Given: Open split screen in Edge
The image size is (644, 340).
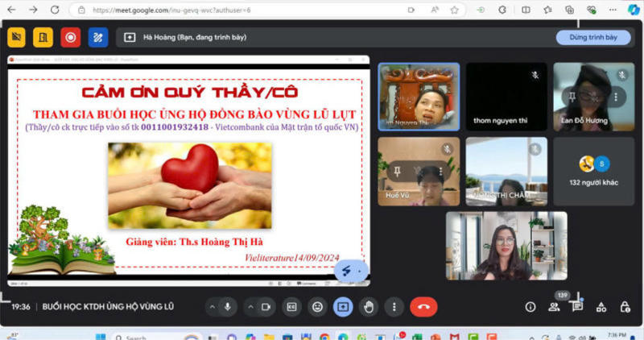Looking at the screenshot, I should tap(526, 10).
